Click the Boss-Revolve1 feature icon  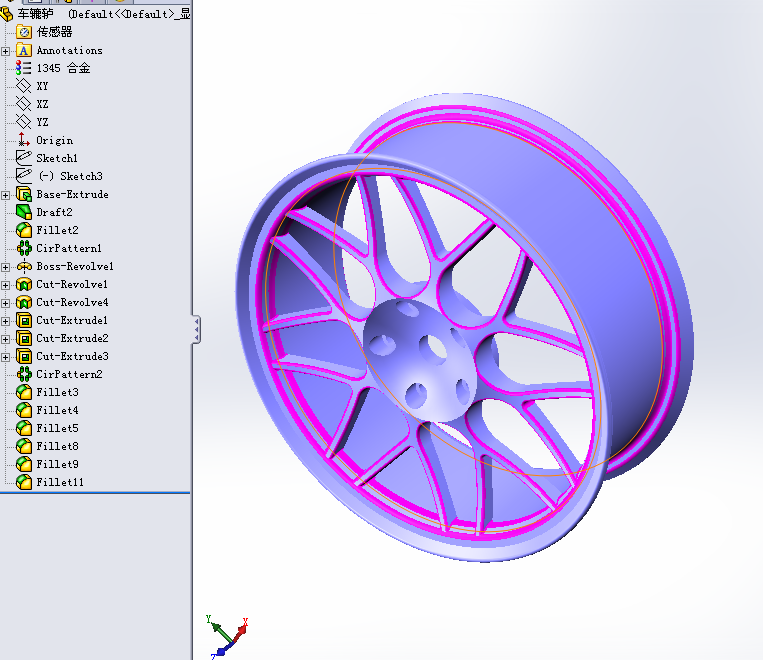24,266
